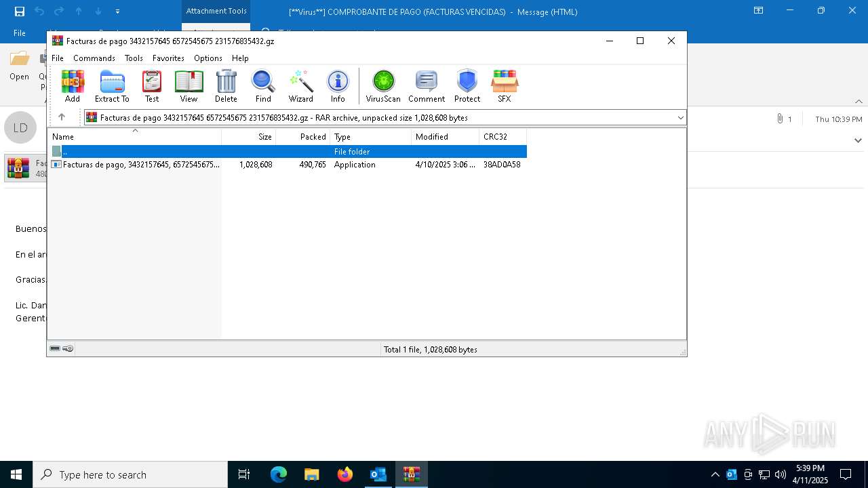Open the notifications center icon
Screen dimensions: 868x488
[846, 474]
